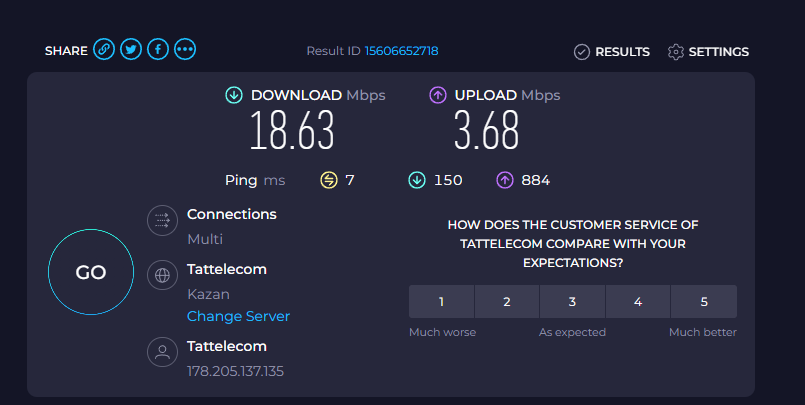Viewport: 805px width, 405px height.
Task: Open the RESULTS menu item
Action: pyautogui.click(x=622, y=52)
